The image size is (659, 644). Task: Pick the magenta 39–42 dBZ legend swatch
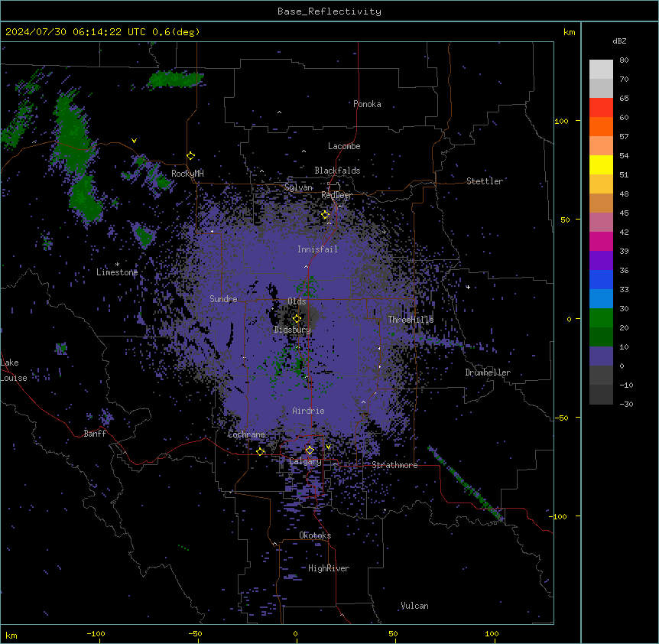(601, 241)
